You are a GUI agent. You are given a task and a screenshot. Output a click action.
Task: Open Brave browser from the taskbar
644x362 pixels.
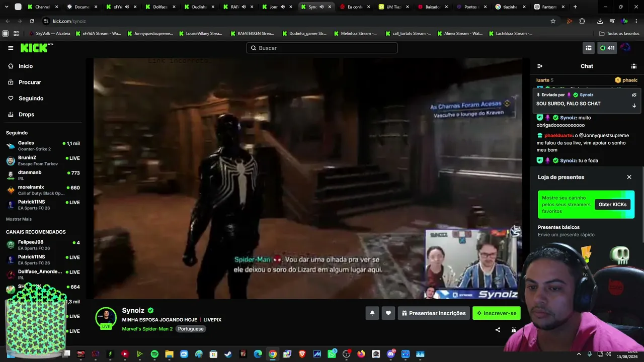coord(302,354)
